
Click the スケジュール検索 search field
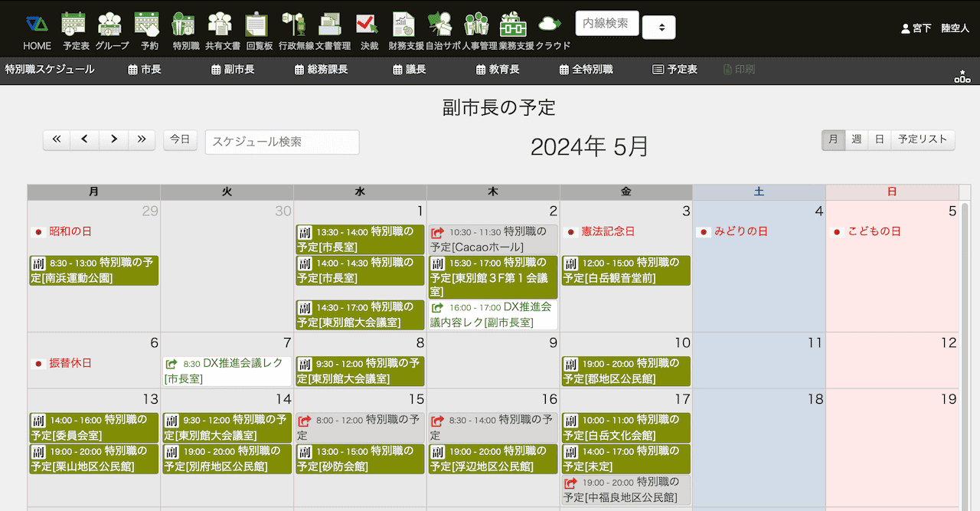point(282,142)
